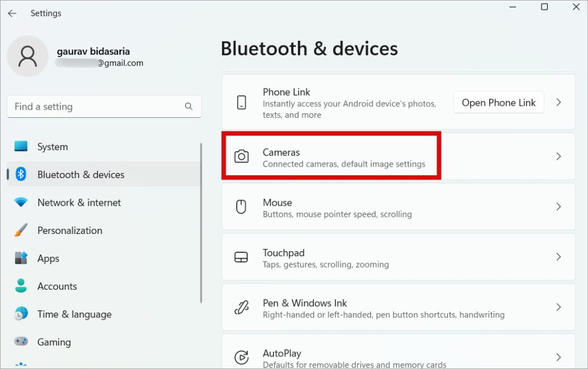Click the search magnifier icon
Screen dimensions: 588x369
[x=188, y=106]
